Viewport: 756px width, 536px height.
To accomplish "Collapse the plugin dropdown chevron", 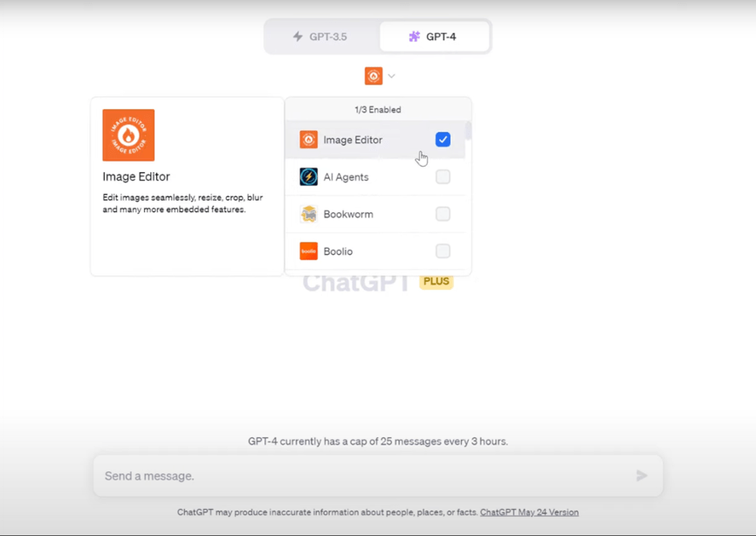I will 391,76.
